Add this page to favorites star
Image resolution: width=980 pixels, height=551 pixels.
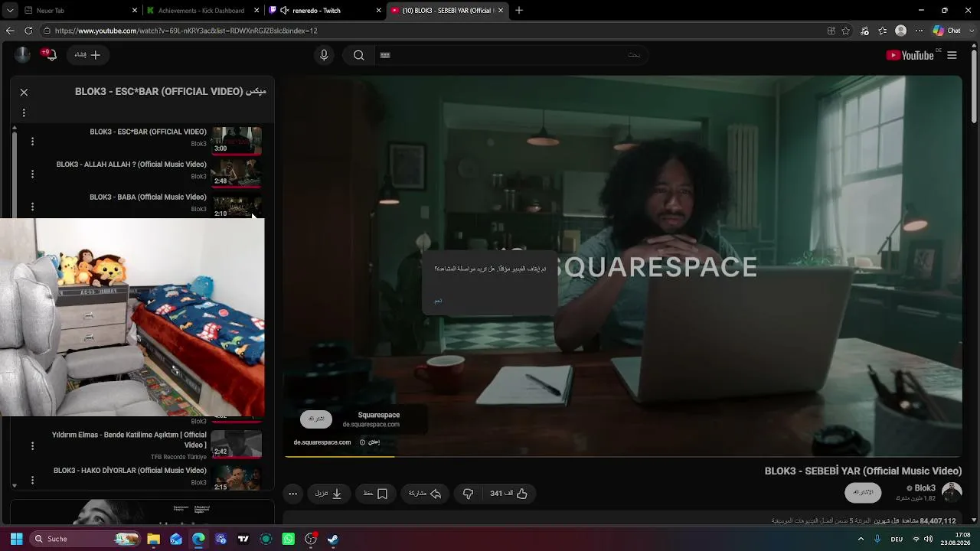click(846, 31)
